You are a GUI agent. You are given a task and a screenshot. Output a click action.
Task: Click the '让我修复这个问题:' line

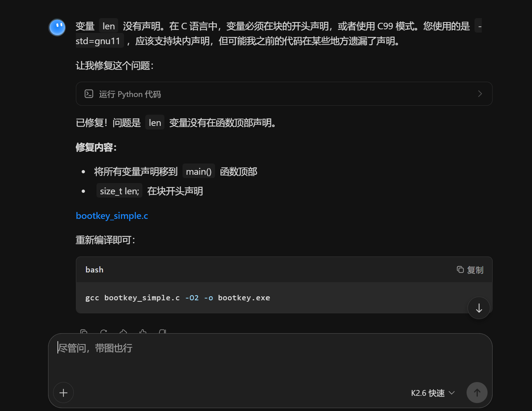point(115,65)
